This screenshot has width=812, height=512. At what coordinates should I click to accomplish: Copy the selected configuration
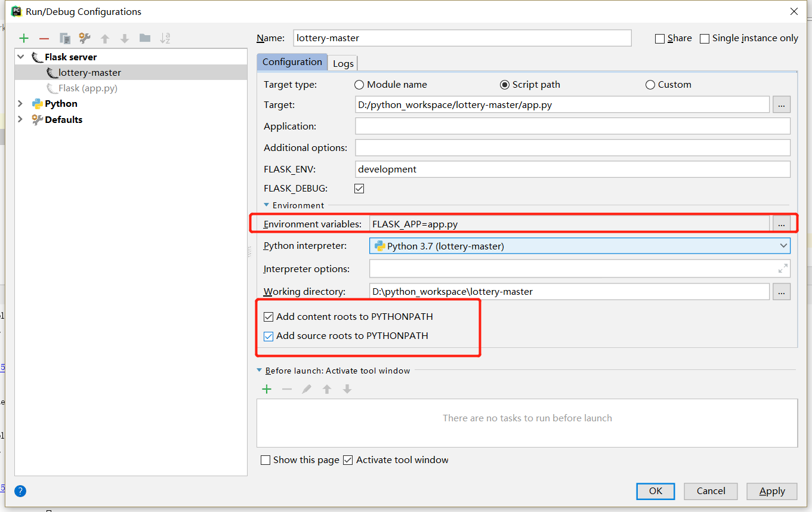(65, 39)
